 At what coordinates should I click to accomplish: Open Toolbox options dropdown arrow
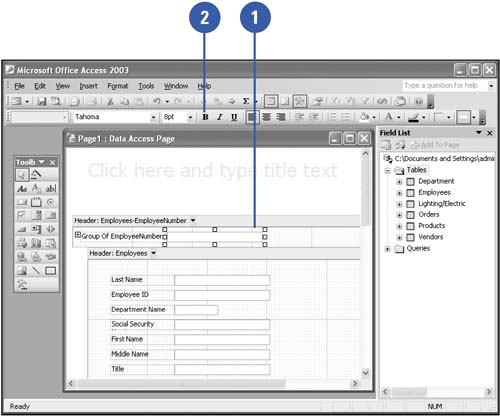(42, 162)
